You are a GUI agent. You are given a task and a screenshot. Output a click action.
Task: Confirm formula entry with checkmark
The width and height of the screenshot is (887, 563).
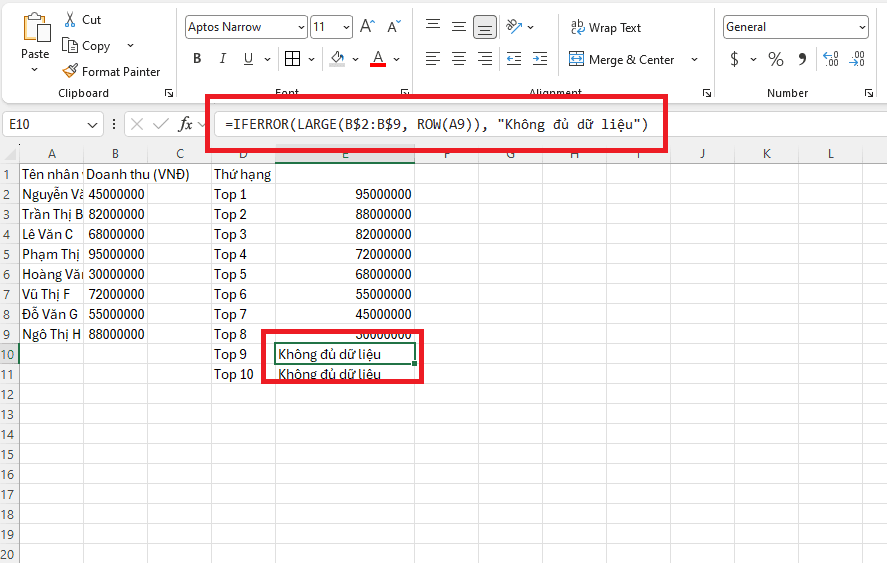pos(161,124)
